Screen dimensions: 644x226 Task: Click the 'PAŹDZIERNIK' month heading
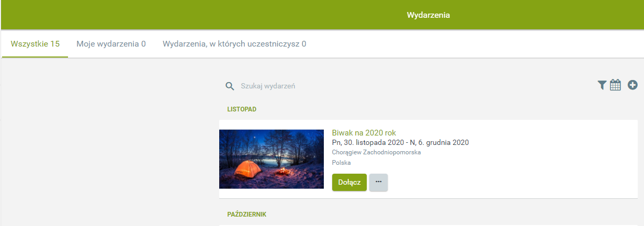(247, 214)
